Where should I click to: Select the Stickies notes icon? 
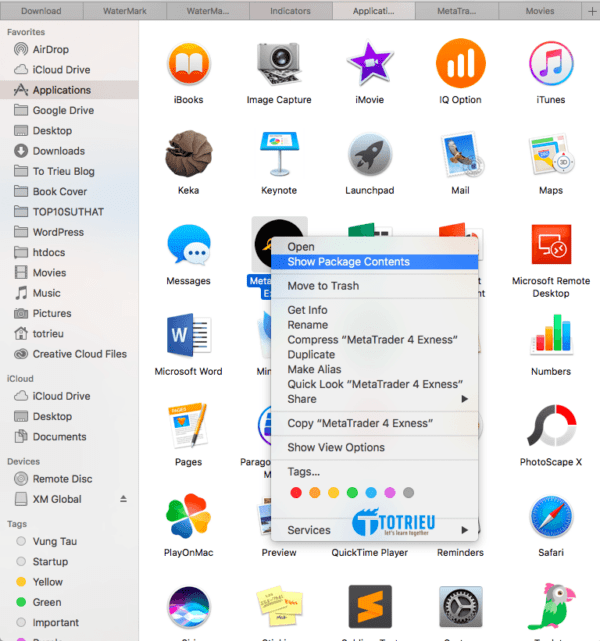(279, 606)
